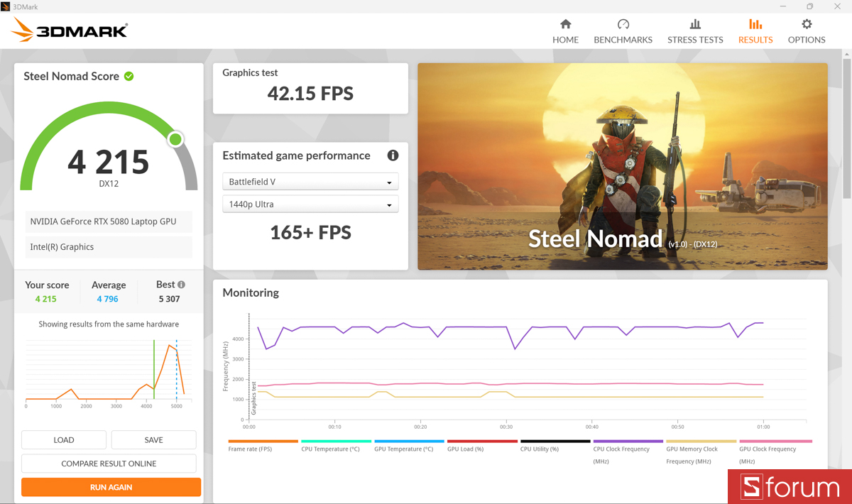
Task: Click COMPARE RESULT ONLINE button
Action: [109, 464]
